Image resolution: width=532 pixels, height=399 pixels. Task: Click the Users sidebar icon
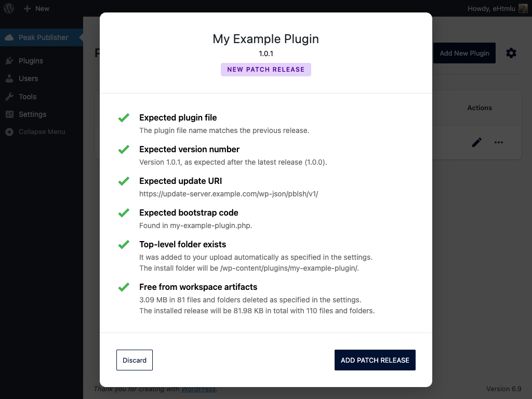tap(9, 78)
